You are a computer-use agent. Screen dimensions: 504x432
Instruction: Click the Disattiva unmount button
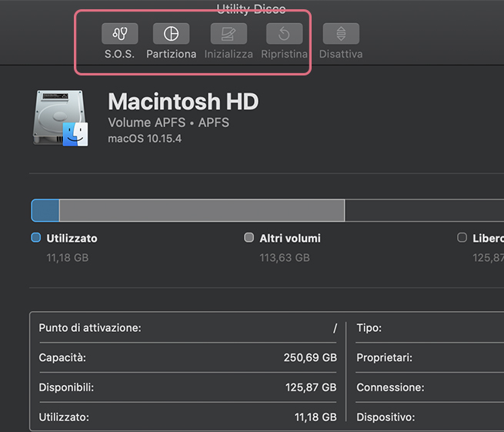pos(341,33)
